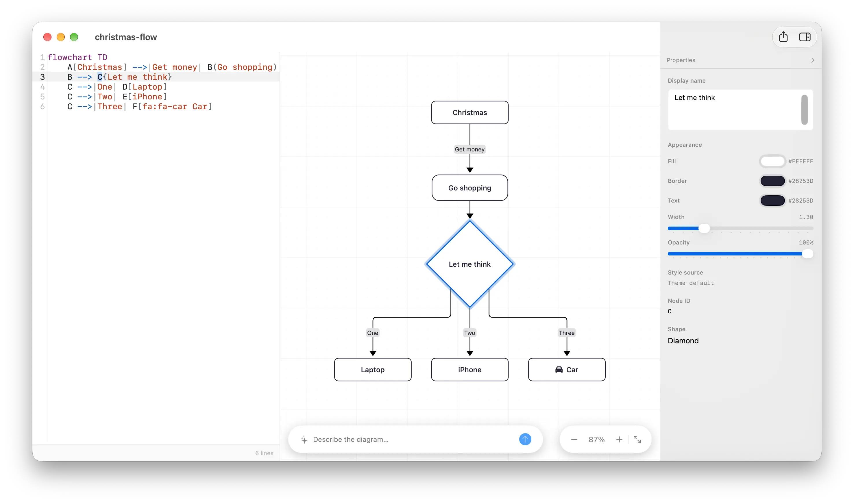Viewport: 854px width, 504px height.
Task: Click the Two edge label
Action: pyautogui.click(x=469, y=333)
